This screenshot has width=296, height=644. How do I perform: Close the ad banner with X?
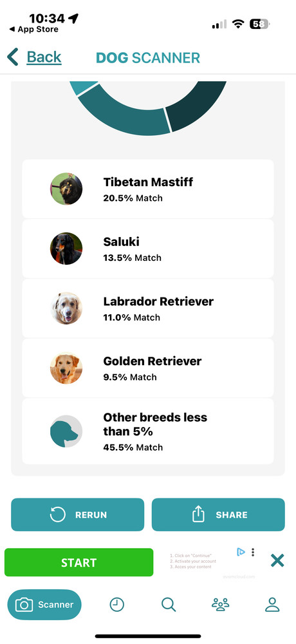point(277,560)
